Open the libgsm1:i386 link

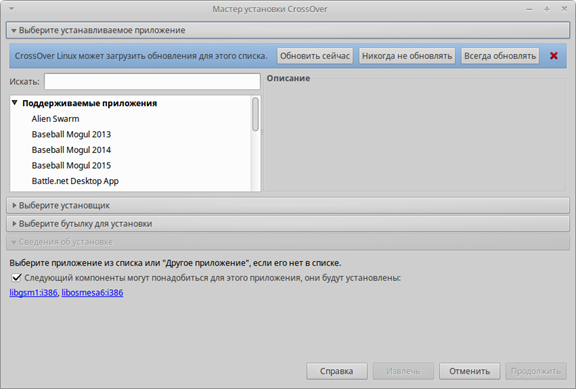pyautogui.click(x=33, y=293)
